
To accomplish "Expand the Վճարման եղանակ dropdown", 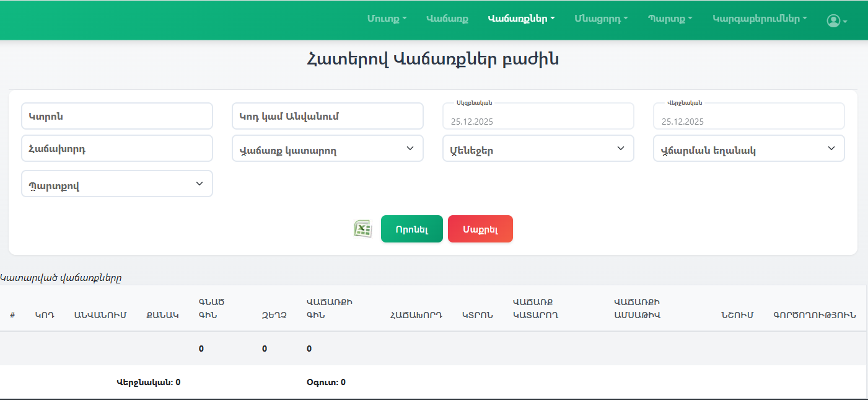I will pos(748,149).
